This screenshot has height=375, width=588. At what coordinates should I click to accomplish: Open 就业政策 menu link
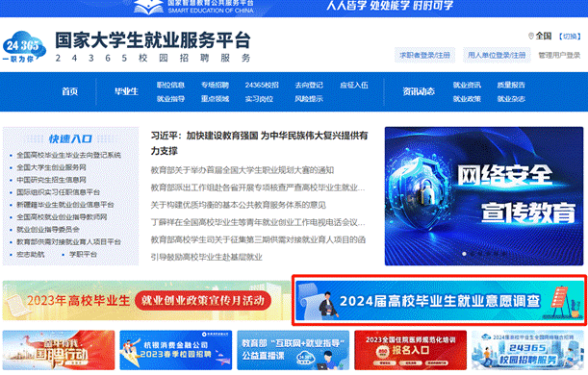467,99
